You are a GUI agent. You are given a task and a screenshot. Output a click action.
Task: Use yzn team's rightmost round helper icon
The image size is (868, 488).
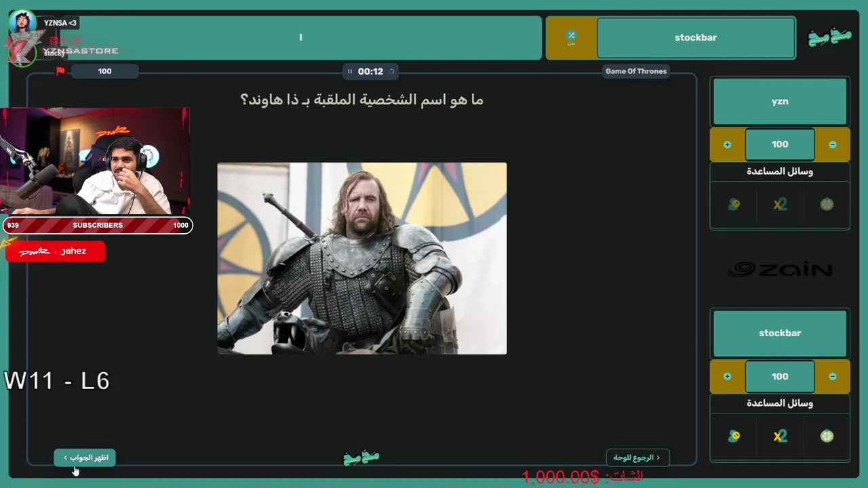point(827,204)
